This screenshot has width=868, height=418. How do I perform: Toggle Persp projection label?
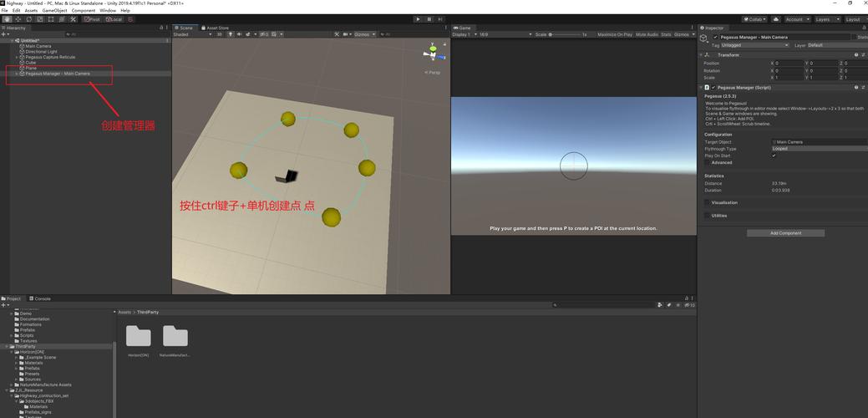coord(433,73)
